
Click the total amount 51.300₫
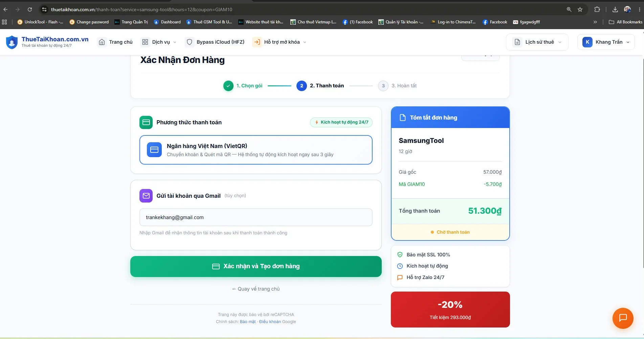coord(485,211)
